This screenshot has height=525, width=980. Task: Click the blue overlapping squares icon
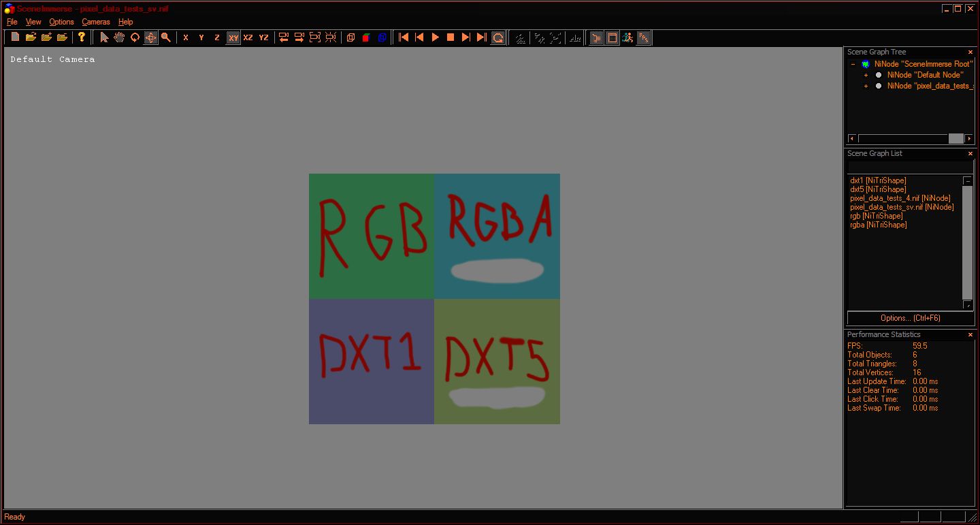point(382,37)
